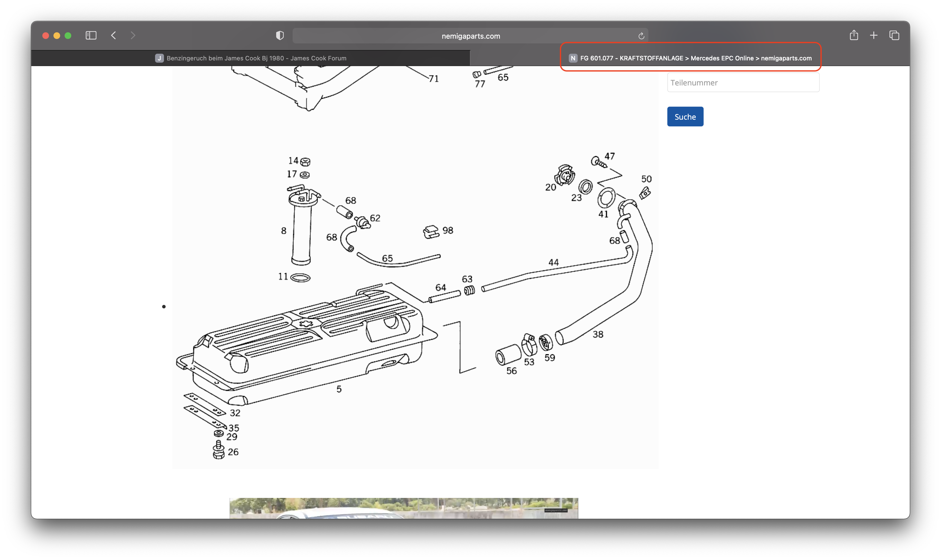Click part number 44 vent pipe label
Screen dimensions: 941x560
tap(553, 262)
